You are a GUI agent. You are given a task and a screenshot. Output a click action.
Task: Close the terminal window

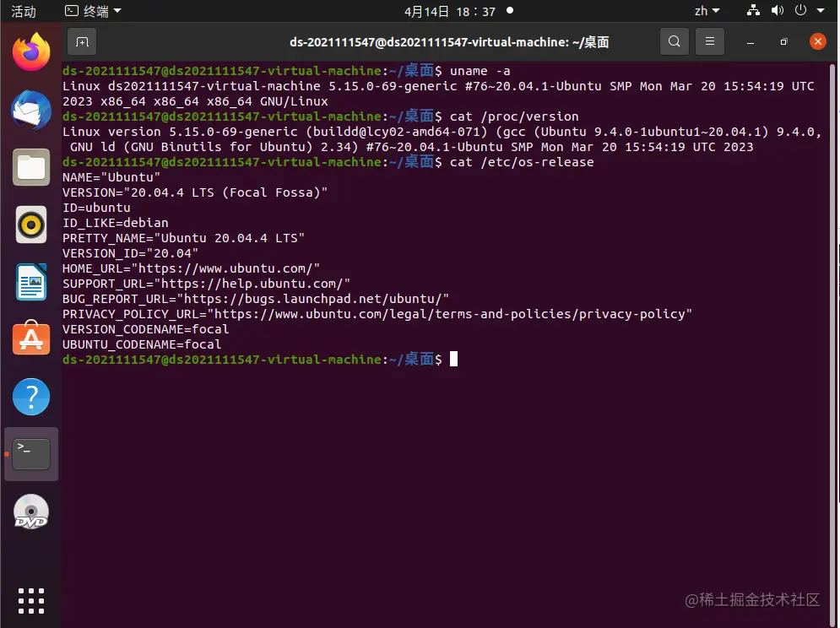click(817, 41)
